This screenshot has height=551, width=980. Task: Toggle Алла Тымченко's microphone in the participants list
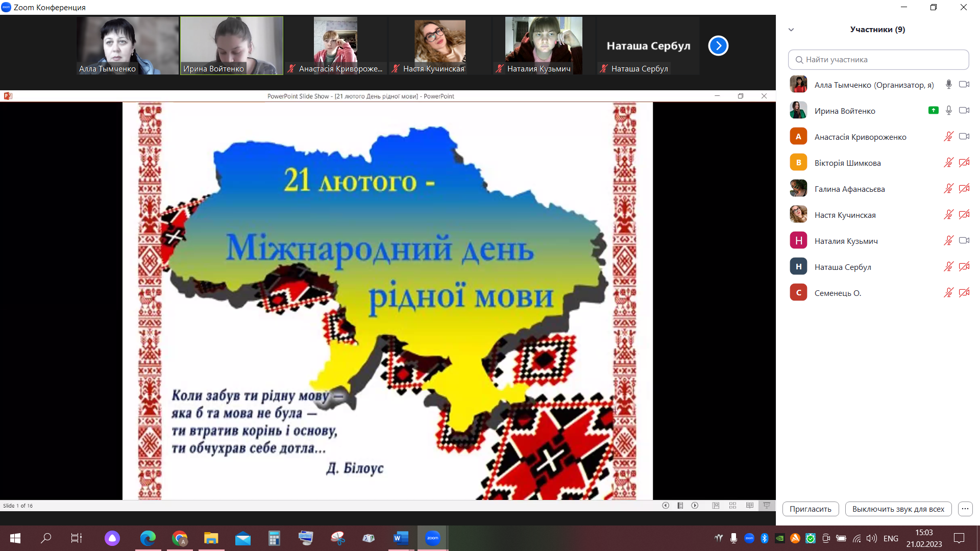point(948,85)
